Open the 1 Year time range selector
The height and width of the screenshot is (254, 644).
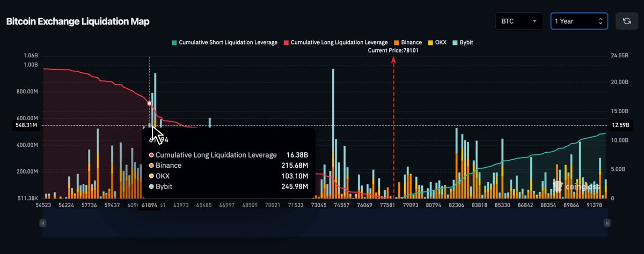pos(579,21)
